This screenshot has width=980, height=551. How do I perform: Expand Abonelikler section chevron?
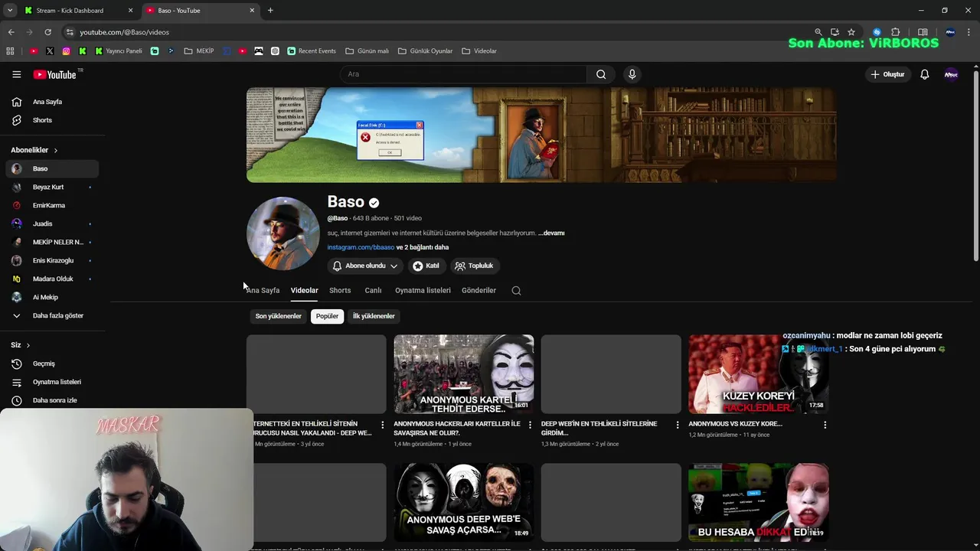pos(56,150)
